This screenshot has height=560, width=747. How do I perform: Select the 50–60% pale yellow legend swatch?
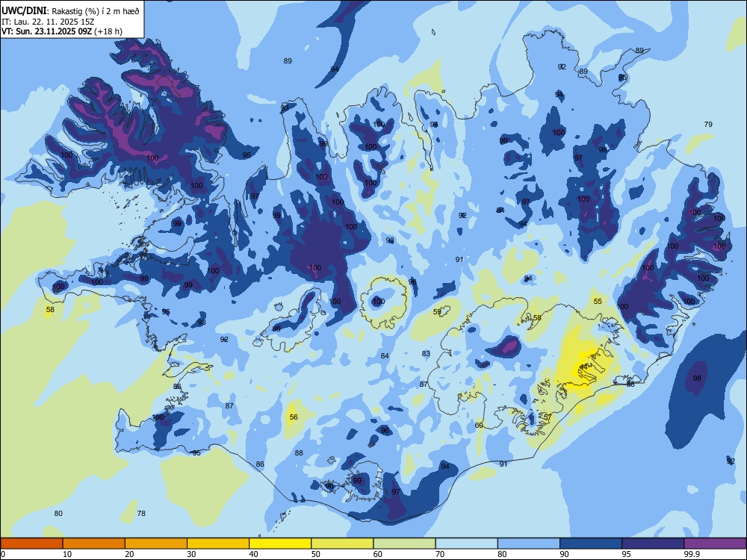[x=342, y=544]
